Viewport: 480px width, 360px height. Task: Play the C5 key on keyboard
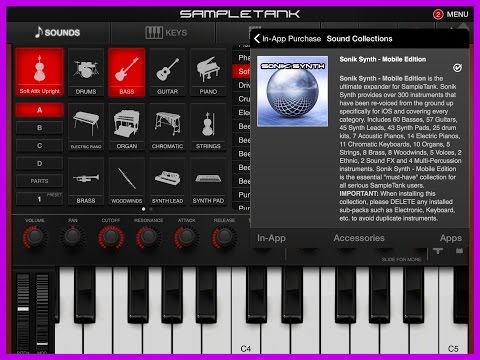tap(453, 337)
